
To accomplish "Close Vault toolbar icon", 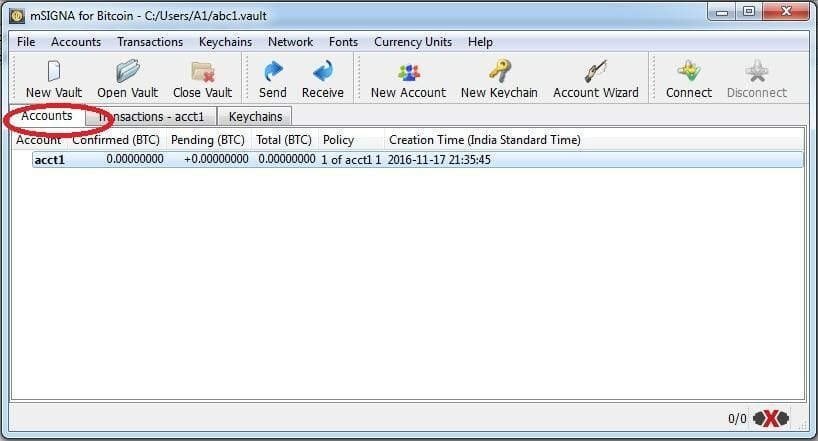I will [202, 71].
